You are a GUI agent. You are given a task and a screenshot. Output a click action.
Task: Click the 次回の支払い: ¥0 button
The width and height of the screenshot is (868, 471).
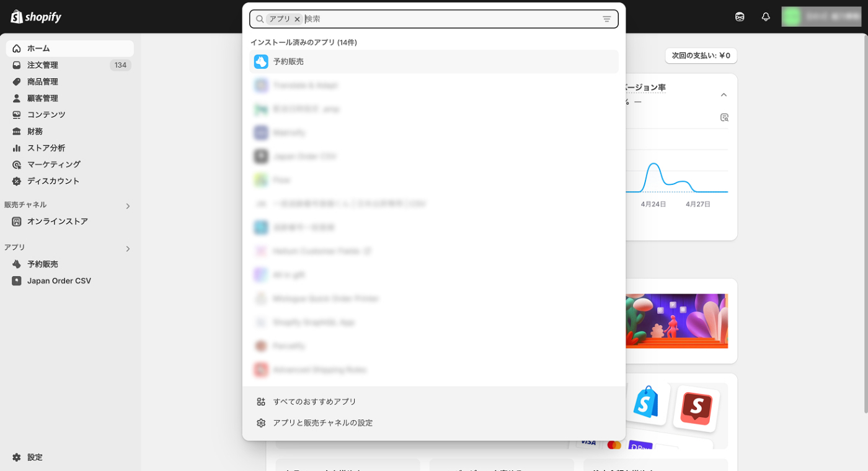click(x=701, y=55)
